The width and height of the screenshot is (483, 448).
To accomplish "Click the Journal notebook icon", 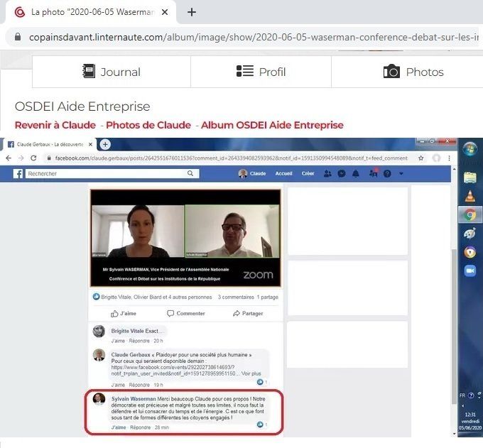I will [89, 71].
